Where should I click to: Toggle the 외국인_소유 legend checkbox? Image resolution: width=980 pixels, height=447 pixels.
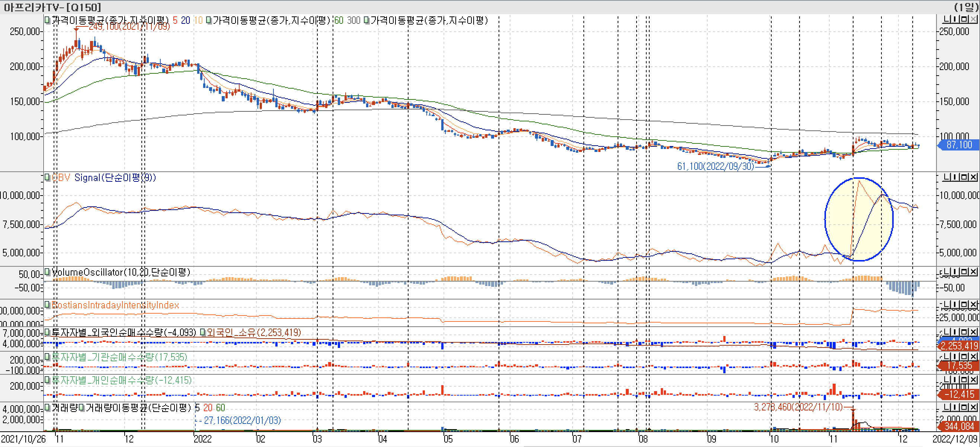click(203, 332)
